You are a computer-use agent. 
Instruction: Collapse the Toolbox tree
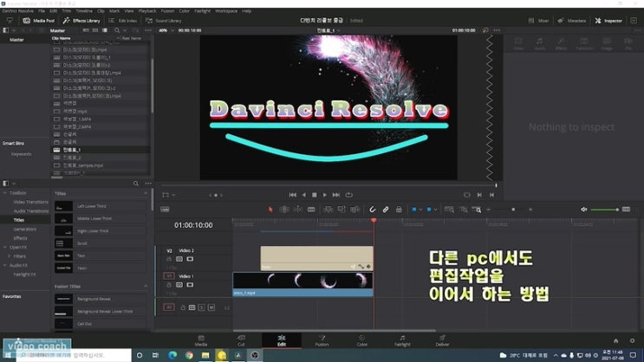[5, 192]
